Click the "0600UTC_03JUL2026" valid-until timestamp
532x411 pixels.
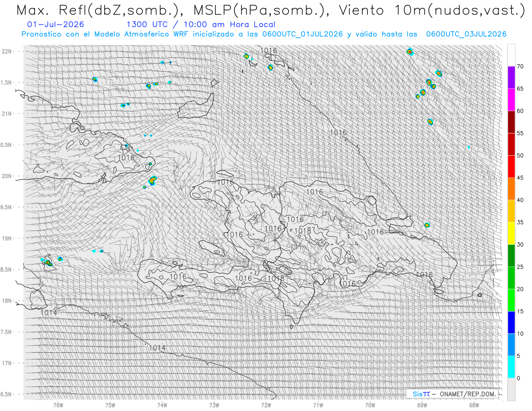466,34
